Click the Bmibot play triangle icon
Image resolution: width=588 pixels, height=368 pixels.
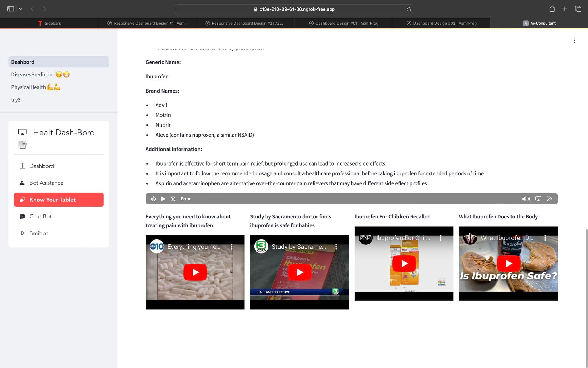point(22,233)
